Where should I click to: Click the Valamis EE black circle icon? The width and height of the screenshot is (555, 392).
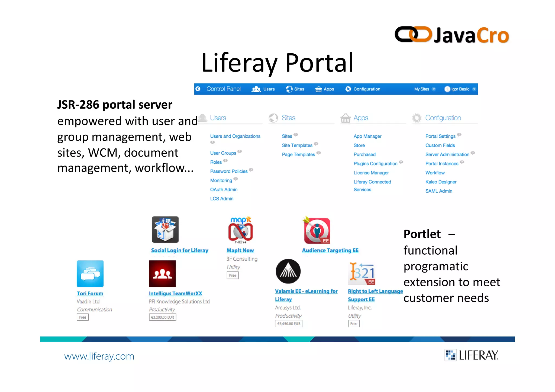(288, 271)
